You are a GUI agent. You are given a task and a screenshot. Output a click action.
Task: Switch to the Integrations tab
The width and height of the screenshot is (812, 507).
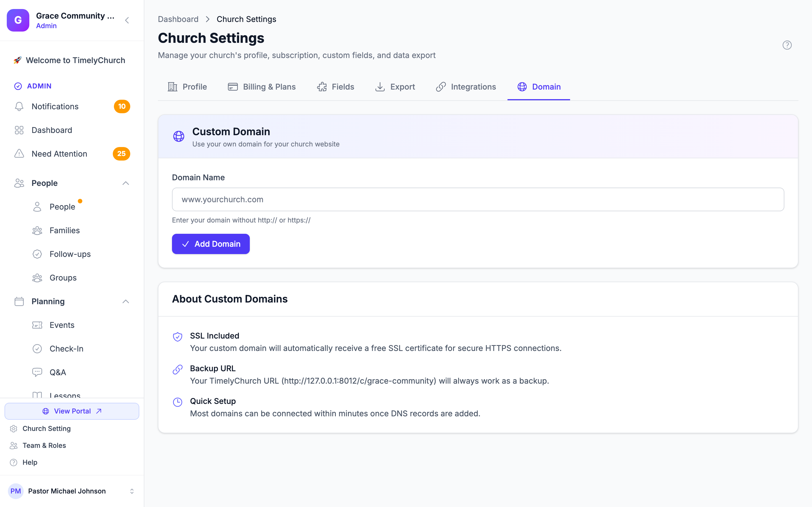[x=466, y=87]
